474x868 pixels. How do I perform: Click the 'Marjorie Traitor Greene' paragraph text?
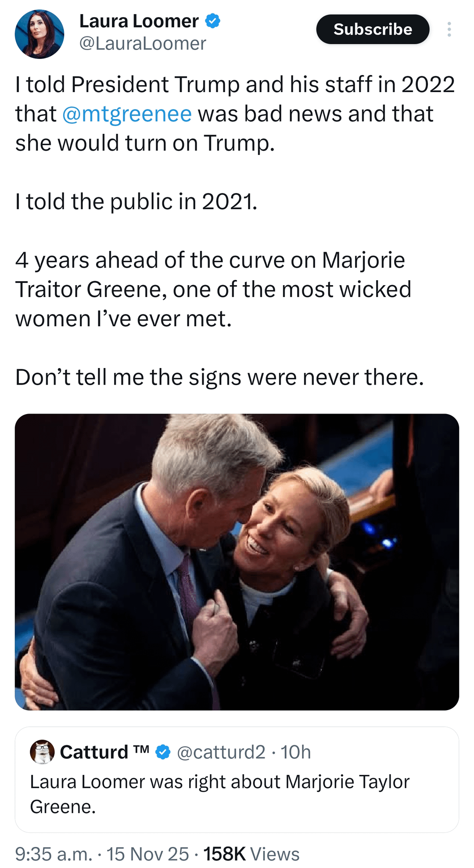213,289
